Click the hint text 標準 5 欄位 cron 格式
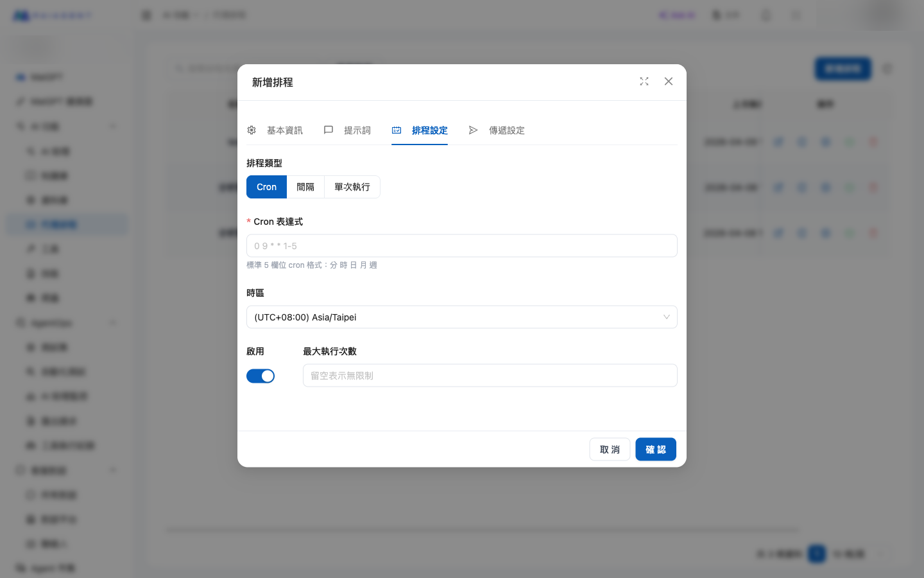The width and height of the screenshot is (924, 578). [312, 265]
